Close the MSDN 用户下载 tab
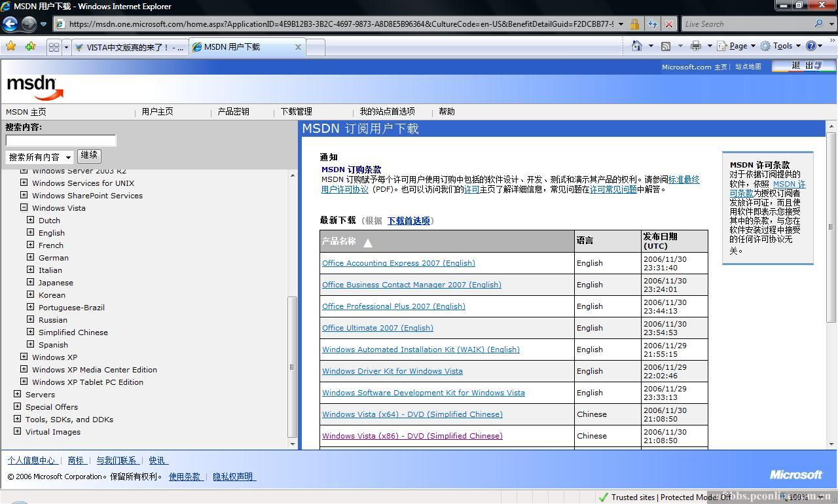This screenshot has width=838, height=504. tap(298, 47)
